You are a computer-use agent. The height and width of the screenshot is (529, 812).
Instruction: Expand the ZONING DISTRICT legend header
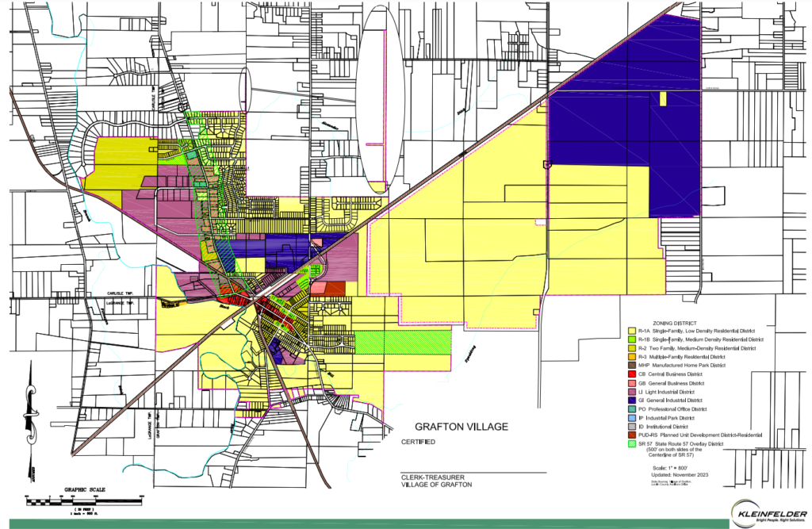point(676,323)
